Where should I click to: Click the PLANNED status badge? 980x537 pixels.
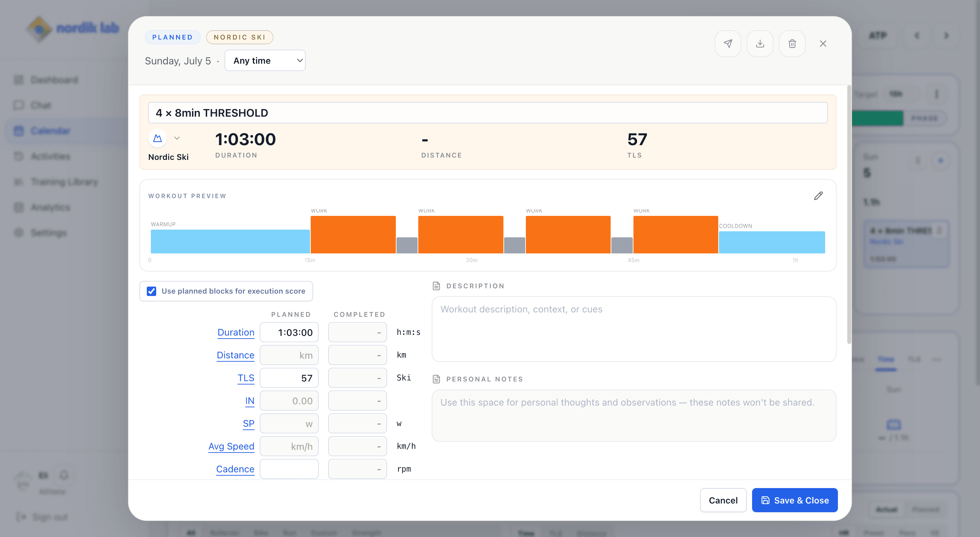click(172, 37)
